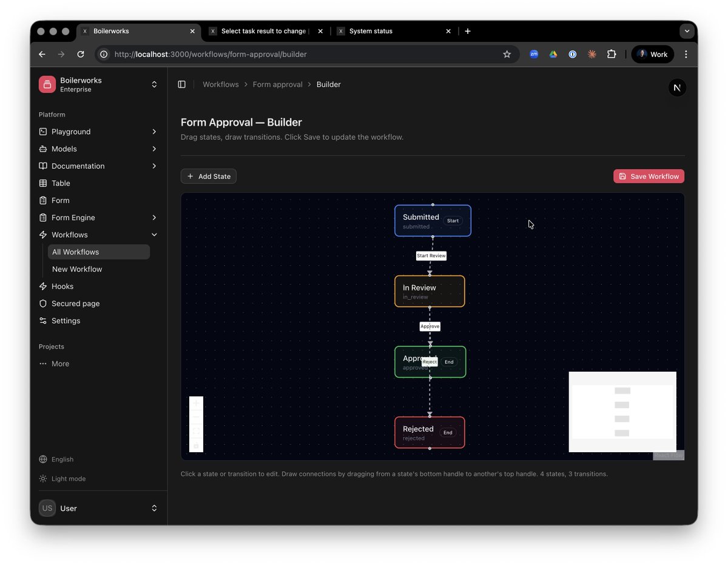The width and height of the screenshot is (728, 565).
Task: Expand the Playground submenu chevron
Action: [x=154, y=132]
